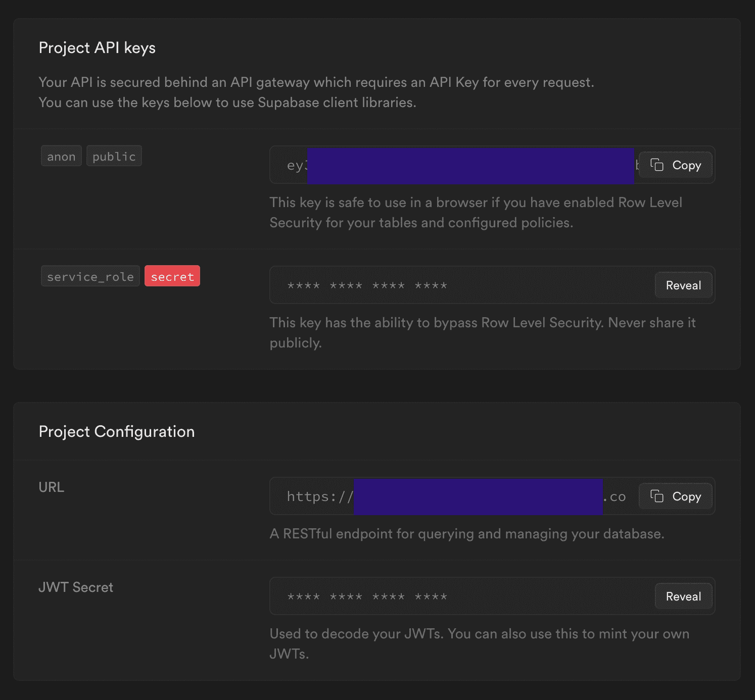Click the copy icon for the project URL
Image resolution: width=755 pixels, height=700 pixels.
(x=657, y=496)
